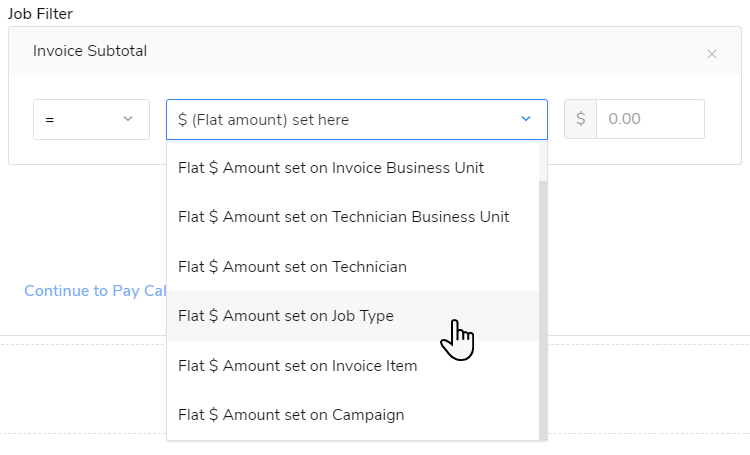Click the scrollbar track above the thumb
Screen dimensions: 750x455
[544, 162]
